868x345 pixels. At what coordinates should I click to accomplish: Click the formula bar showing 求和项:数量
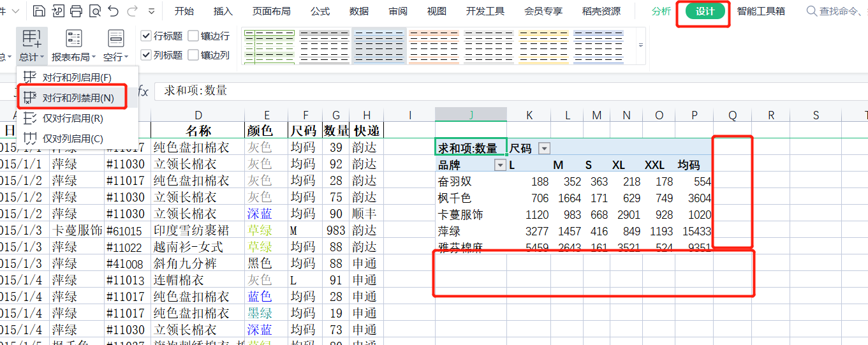[x=446, y=91]
